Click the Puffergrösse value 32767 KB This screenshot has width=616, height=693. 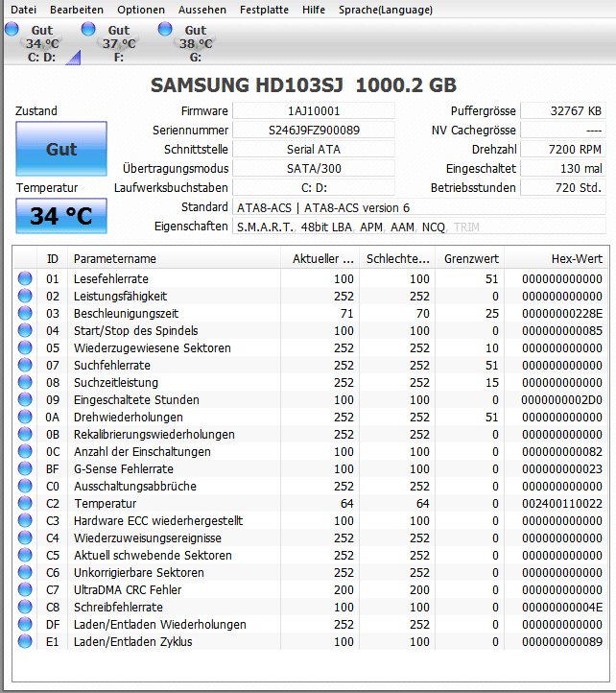point(563,111)
